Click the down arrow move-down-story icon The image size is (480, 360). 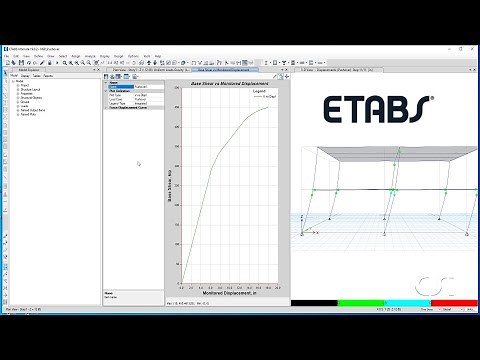click(x=155, y=63)
